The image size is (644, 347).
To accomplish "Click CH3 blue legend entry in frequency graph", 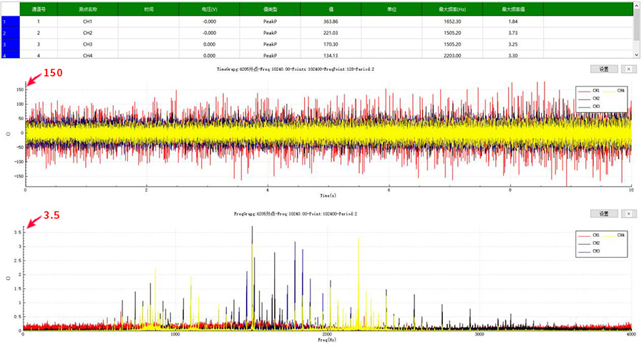I will click(x=590, y=251).
